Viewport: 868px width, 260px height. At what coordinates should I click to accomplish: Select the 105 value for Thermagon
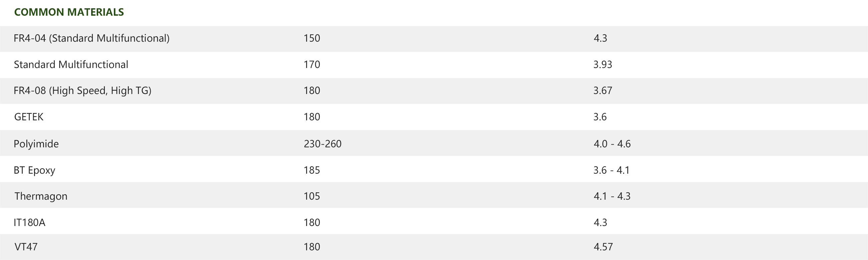[x=312, y=196]
